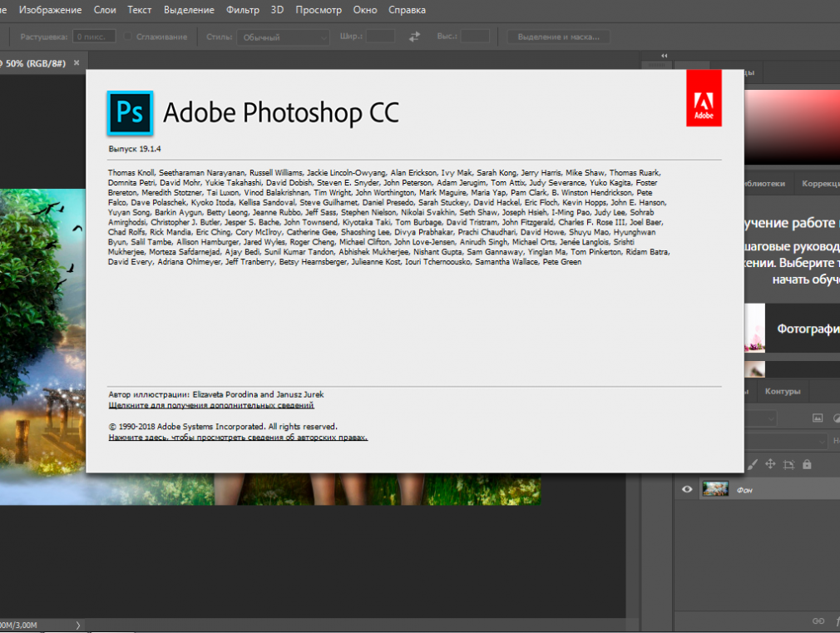This screenshot has width=840, height=633.
Task: Toggle the Сглаживание checkbox
Action: pyautogui.click(x=127, y=37)
